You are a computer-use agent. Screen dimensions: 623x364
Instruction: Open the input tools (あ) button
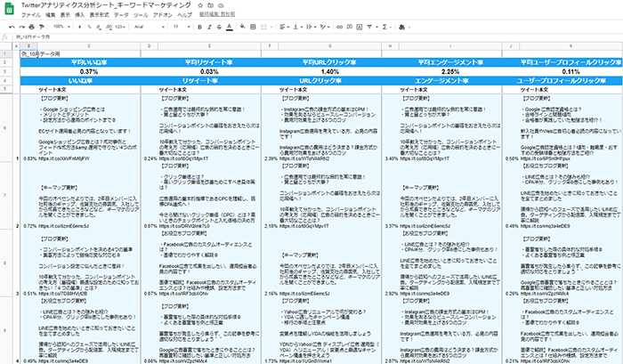tap(401, 27)
